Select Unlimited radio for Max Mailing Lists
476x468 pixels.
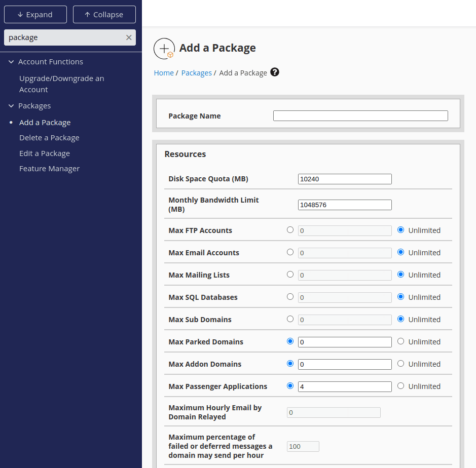coord(400,275)
